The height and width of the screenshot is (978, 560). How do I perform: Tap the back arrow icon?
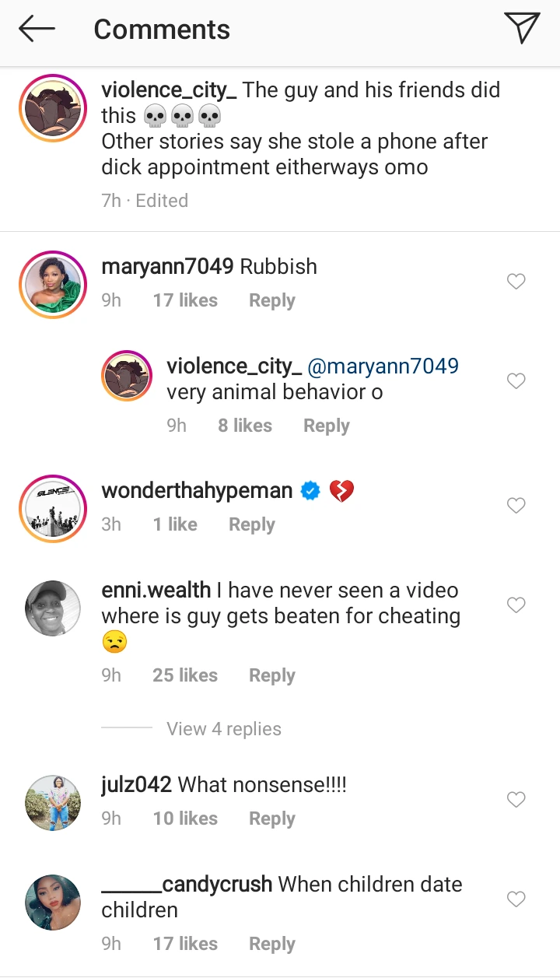(x=37, y=30)
